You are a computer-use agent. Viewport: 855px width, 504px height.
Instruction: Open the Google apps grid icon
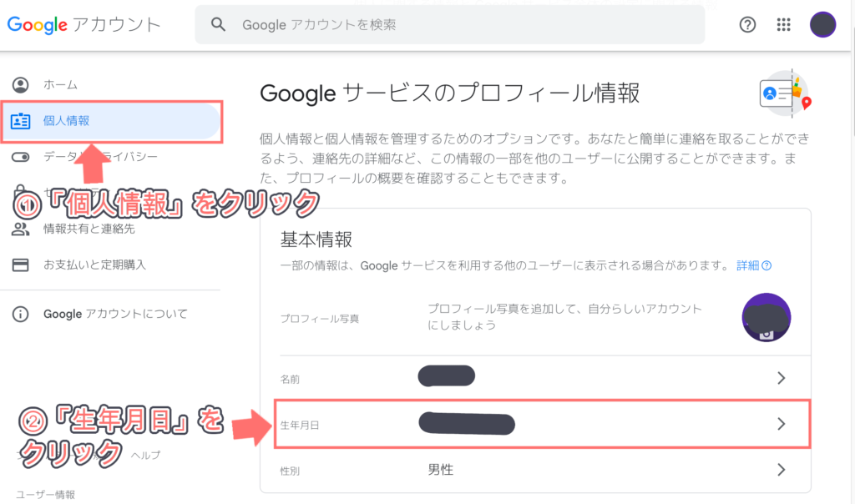tap(783, 24)
